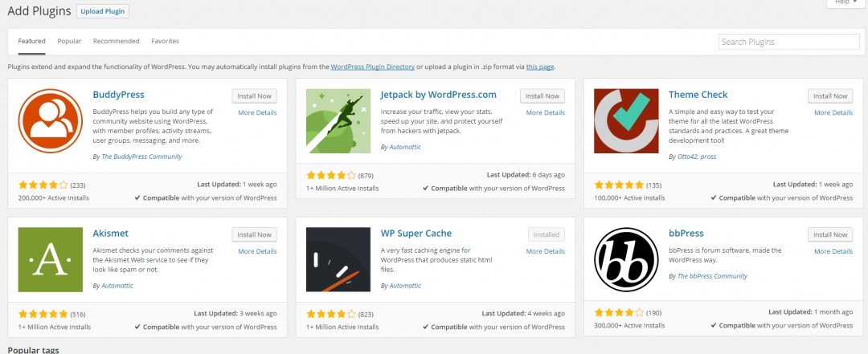This screenshot has width=868, height=354.
Task: Install the Jetpack plugin
Action: click(542, 96)
